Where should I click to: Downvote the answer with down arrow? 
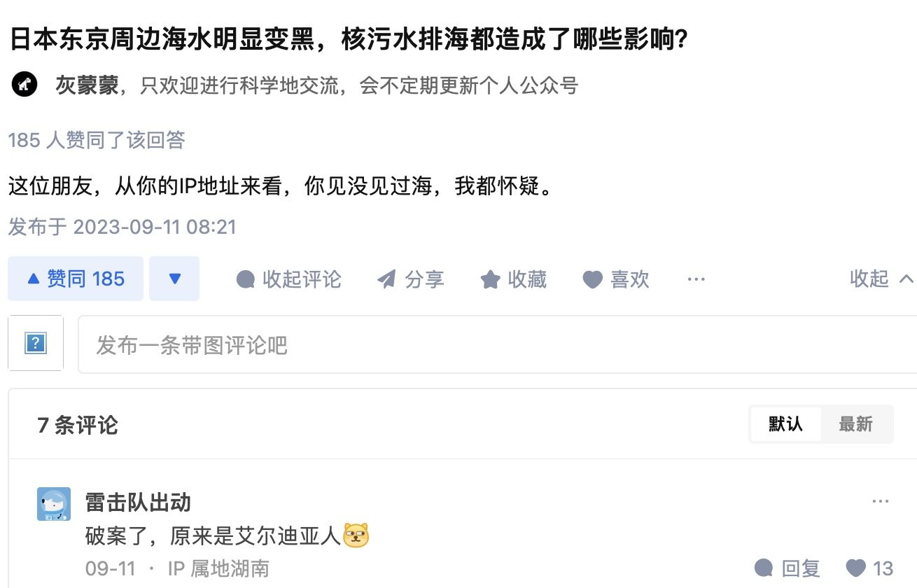click(174, 279)
